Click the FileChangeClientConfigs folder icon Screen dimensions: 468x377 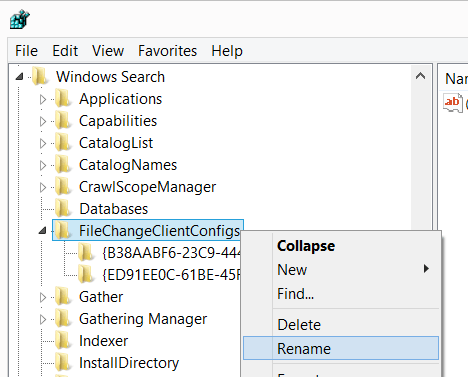point(63,230)
